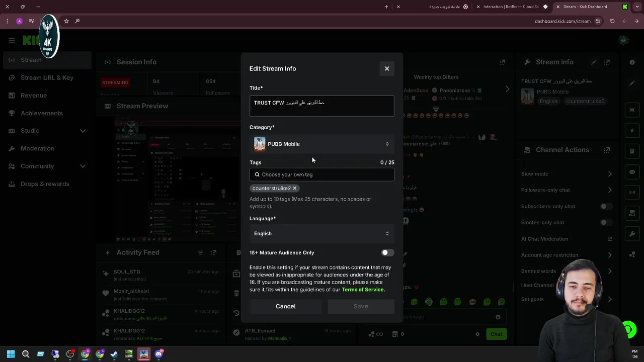Remove the counterstruike2 tag
This screenshot has height=362, width=644.
click(x=295, y=188)
